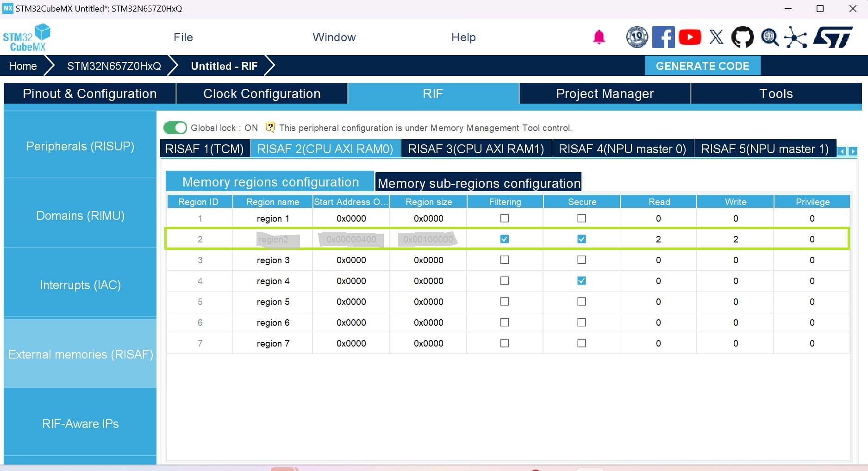This screenshot has height=471, width=868.
Task: Click the Region name cell 'region 1'
Action: pos(273,218)
